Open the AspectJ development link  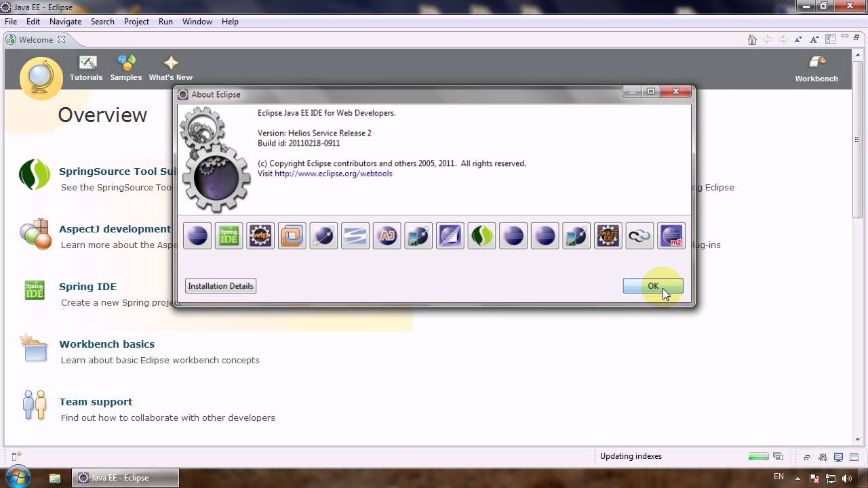(115, 229)
